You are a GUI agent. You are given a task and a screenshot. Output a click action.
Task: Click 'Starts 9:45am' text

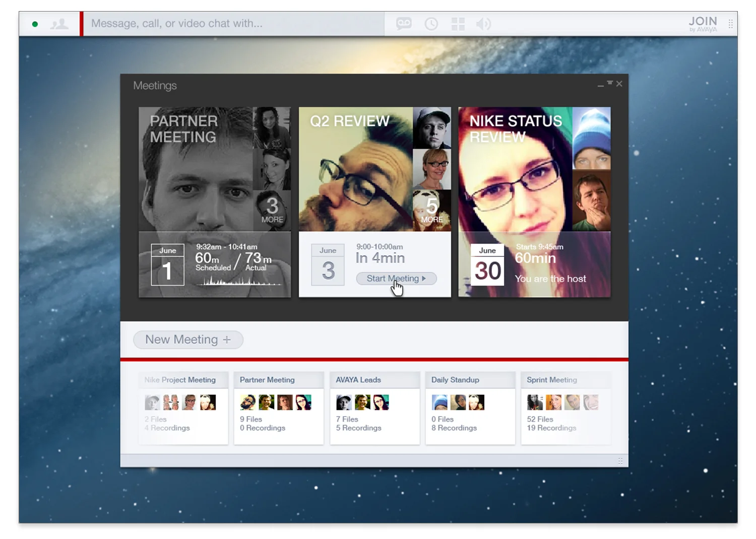pyautogui.click(x=539, y=247)
